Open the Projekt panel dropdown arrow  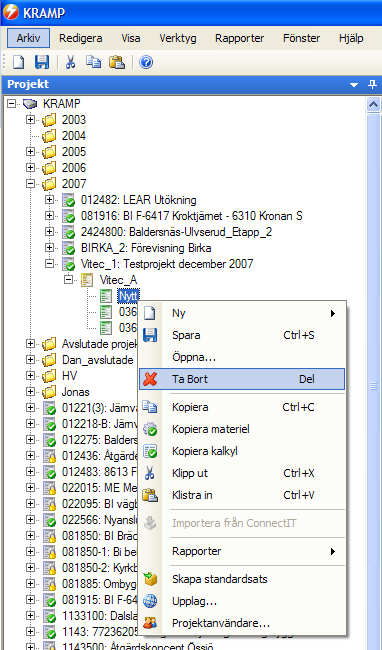click(354, 85)
